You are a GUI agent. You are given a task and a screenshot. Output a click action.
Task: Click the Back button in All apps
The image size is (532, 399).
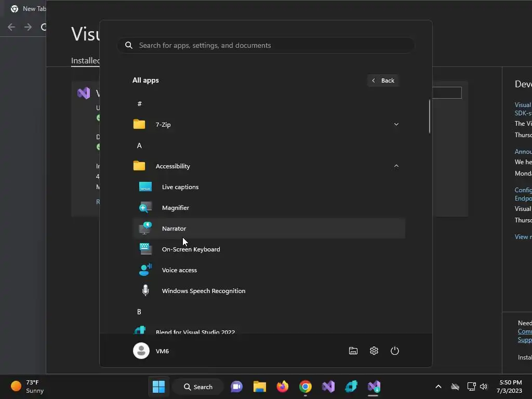pyautogui.click(x=383, y=81)
